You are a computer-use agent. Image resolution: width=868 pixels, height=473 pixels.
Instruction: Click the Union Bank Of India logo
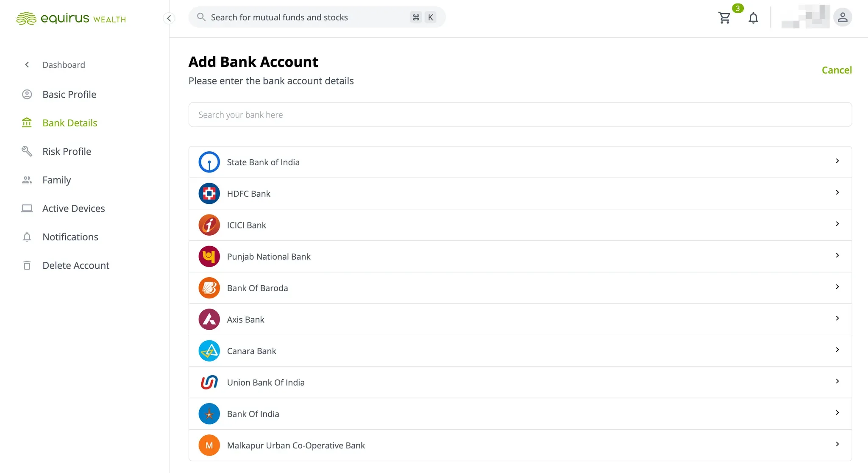[209, 382]
